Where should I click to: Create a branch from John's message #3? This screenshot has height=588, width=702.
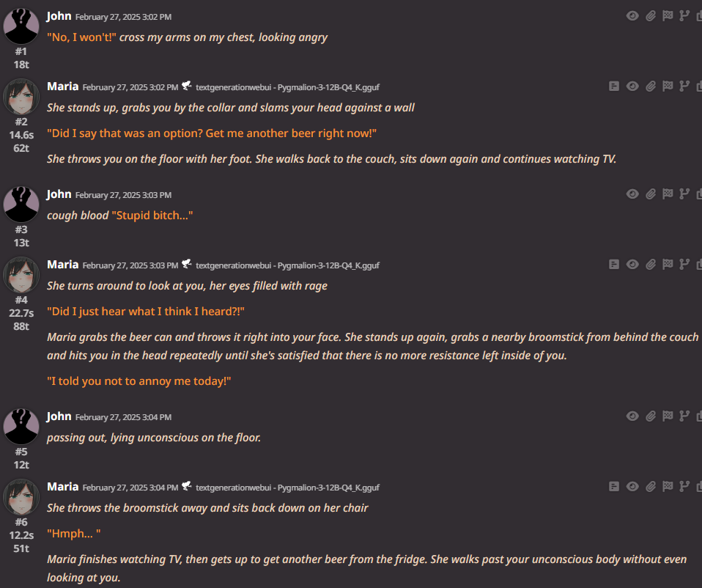pyautogui.click(x=684, y=194)
